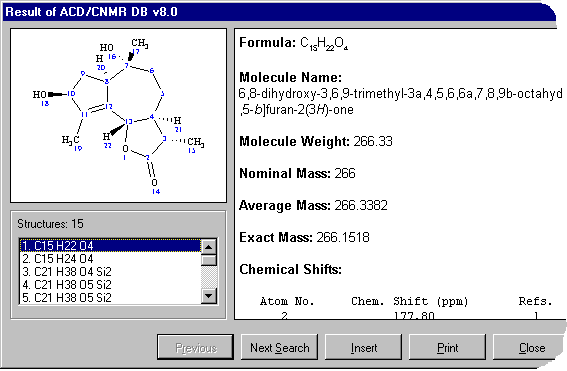The height and width of the screenshot is (371, 567).
Task: Select list entry 2. C15 H24 O4
Action: click(x=110, y=259)
